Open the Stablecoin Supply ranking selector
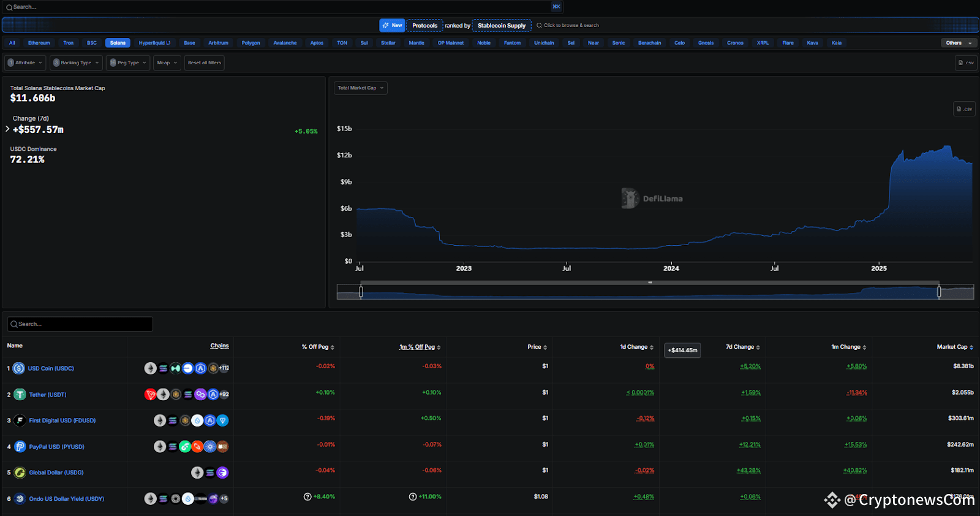The image size is (980, 516). (x=502, y=25)
